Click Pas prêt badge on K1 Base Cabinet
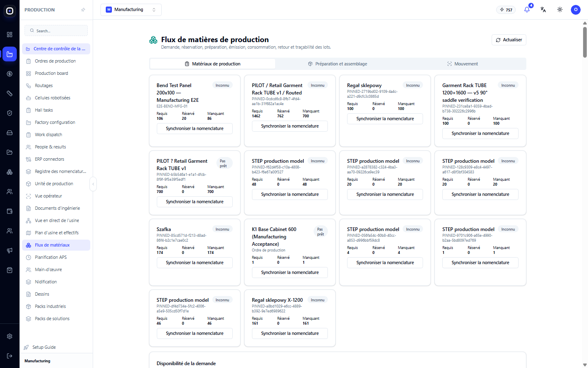The height and width of the screenshot is (368, 588). pos(321,232)
